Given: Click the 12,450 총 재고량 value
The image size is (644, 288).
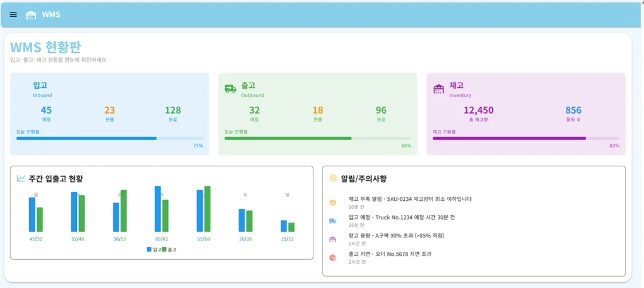Looking at the screenshot, I should [478, 110].
